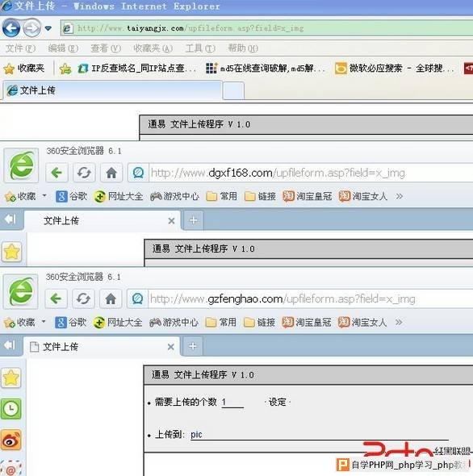The width and height of the screenshot is (473, 476).
Task: Click the IE back arrow button
Action: 11,28
